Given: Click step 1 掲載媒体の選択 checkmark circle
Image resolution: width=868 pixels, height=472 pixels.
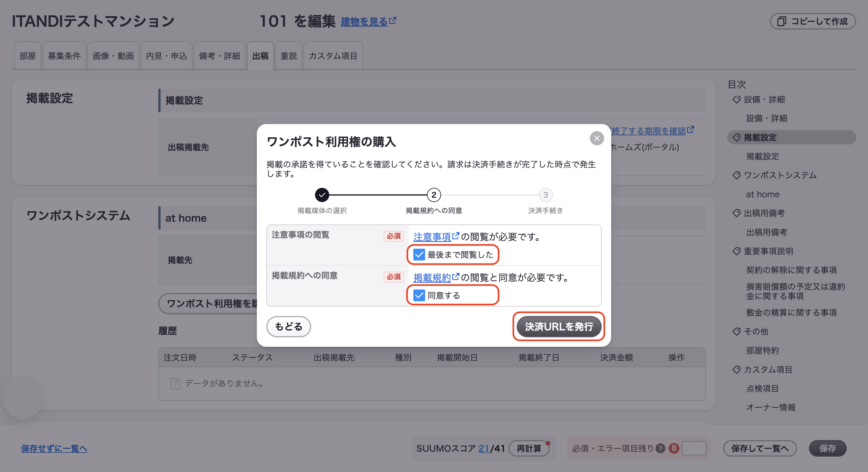Looking at the screenshot, I should 322,195.
